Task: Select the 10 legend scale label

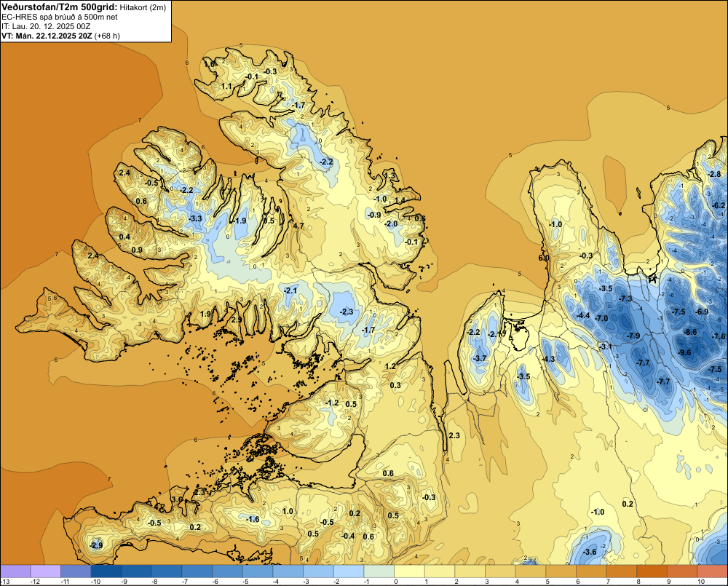Action: (x=701, y=582)
